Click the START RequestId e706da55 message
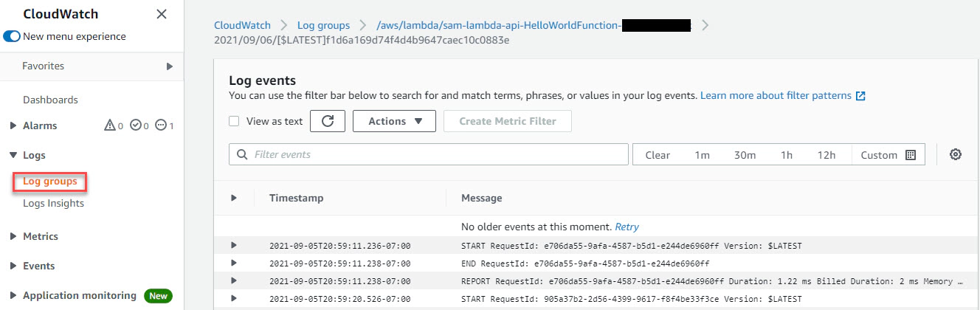Image resolution: width=980 pixels, height=310 pixels. pos(631,245)
